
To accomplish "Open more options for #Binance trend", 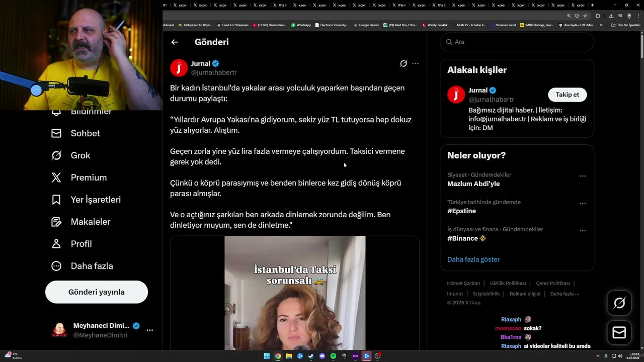I will (583, 230).
